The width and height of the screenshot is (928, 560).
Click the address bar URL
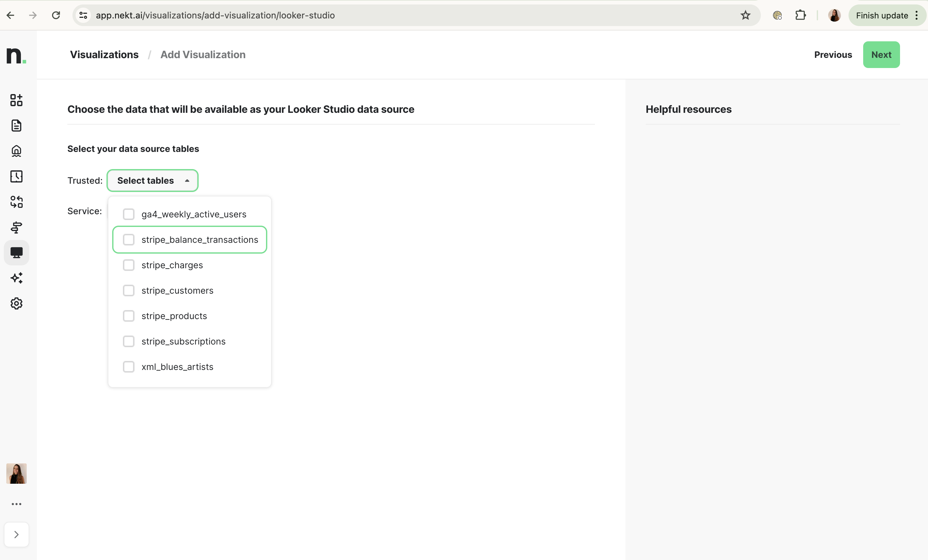(215, 15)
